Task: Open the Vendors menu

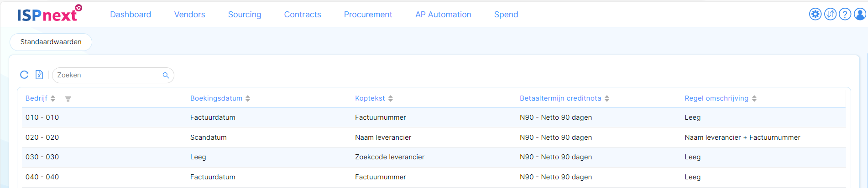Action: coord(189,15)
